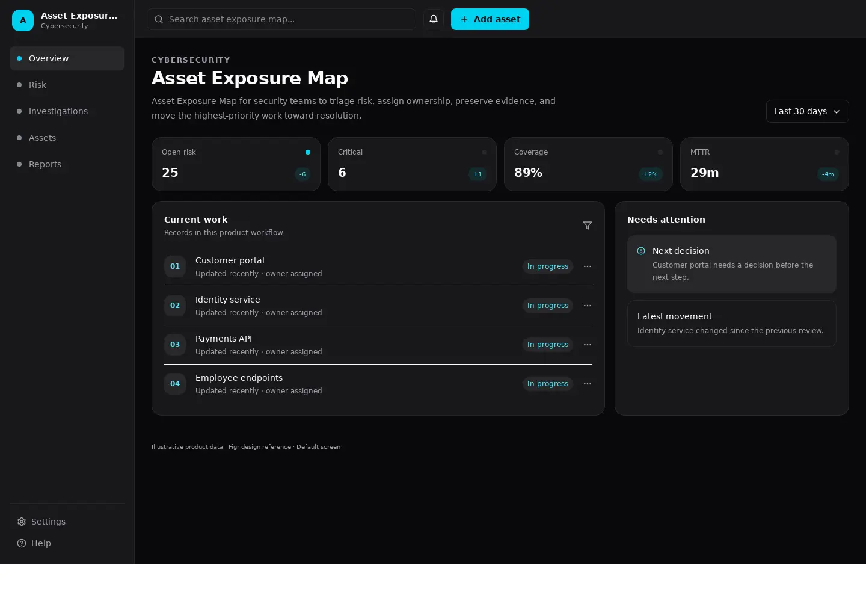Select the MTTR metric card

click(764, 164)
